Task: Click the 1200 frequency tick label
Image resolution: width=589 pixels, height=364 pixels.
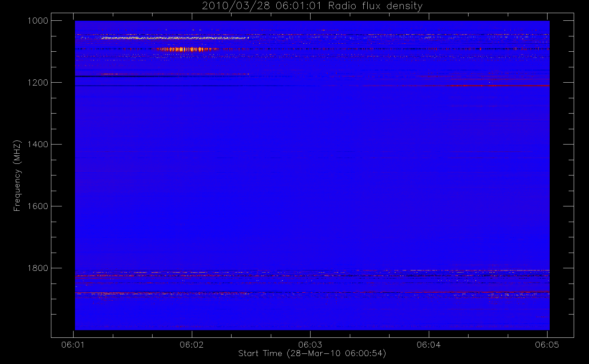Action: 38,83
